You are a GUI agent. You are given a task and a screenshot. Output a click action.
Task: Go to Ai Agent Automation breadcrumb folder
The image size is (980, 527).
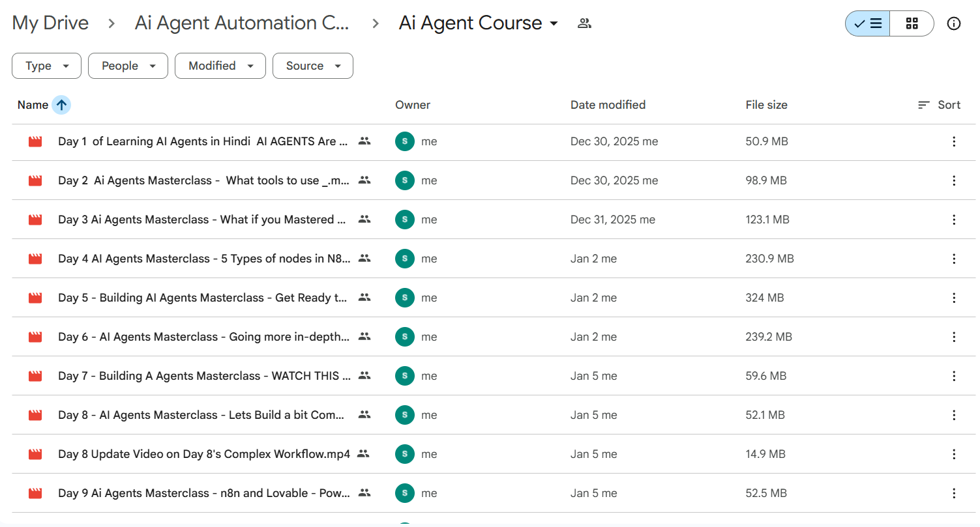point(242,23)
